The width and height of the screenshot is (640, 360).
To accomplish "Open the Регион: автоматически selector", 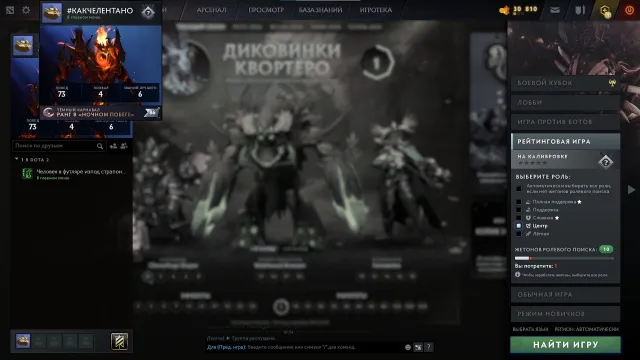I will click(587, 329).
